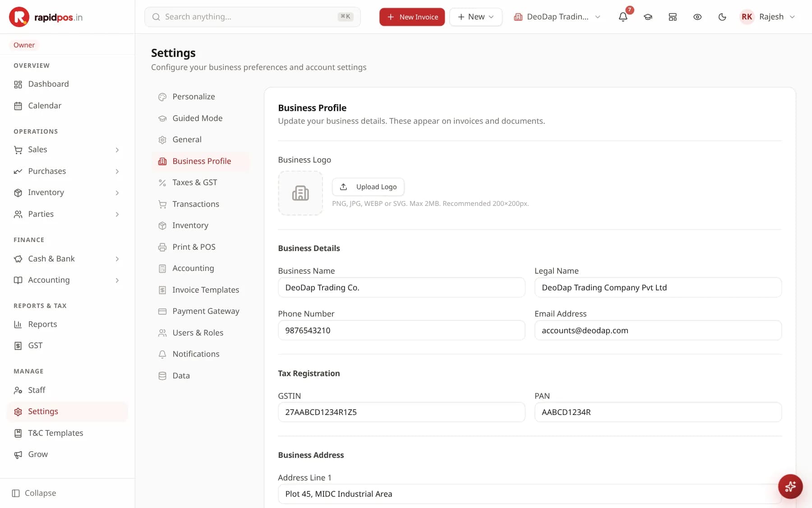The height and width of the screenshot is (508, 812).
Task: Select the Personalize settings tab
Action: point(200,97)
